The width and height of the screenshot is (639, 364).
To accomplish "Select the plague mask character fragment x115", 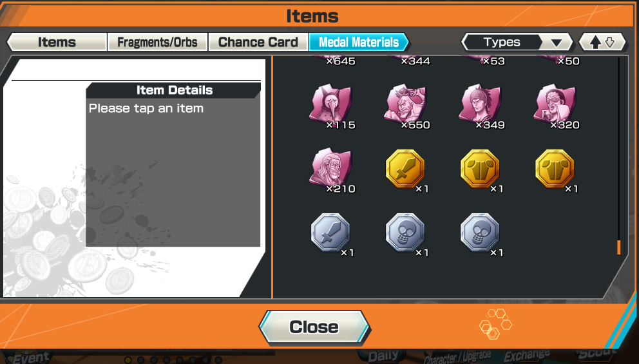I will (330, 105).
